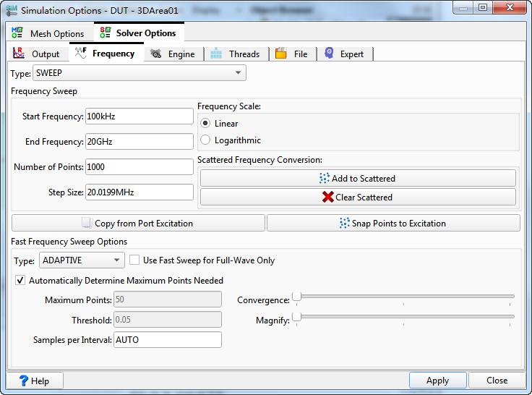Click the Output tab icon

pos(20,54)
